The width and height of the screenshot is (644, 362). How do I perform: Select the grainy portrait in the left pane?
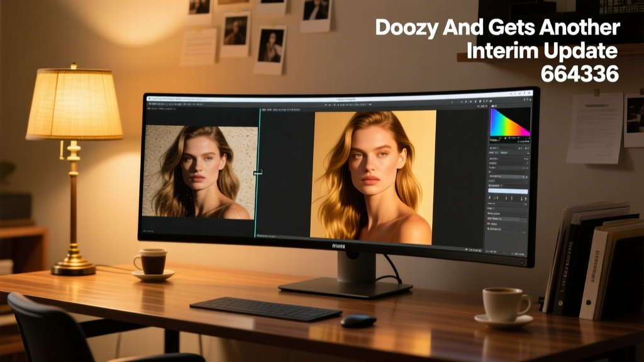[x=199, y=172]
